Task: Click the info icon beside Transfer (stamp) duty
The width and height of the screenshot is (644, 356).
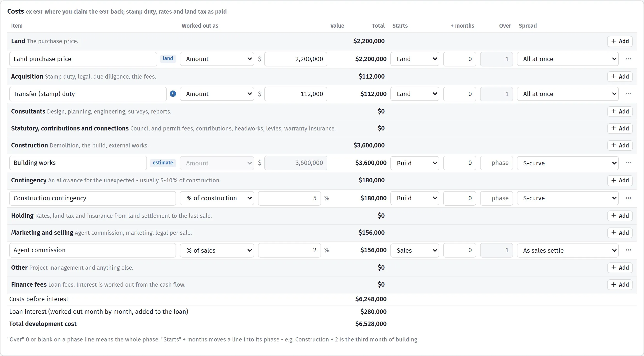Action: point(173,94)
